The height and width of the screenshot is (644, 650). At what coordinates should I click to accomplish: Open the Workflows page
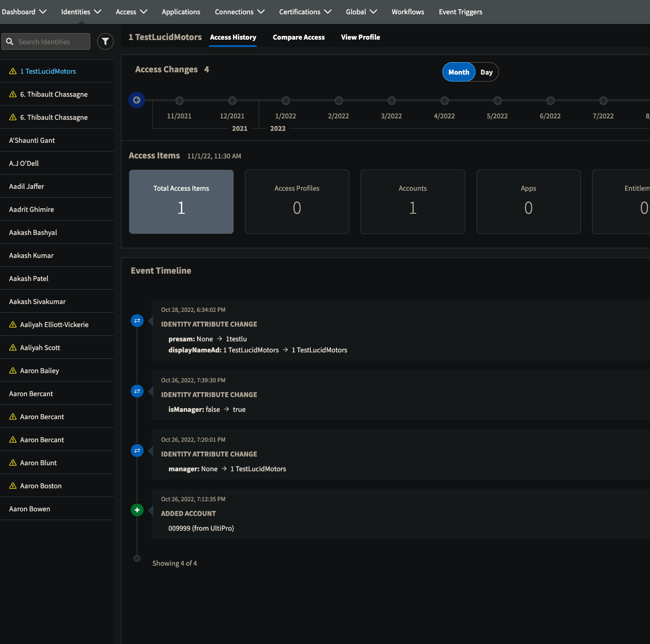(408, 12)
